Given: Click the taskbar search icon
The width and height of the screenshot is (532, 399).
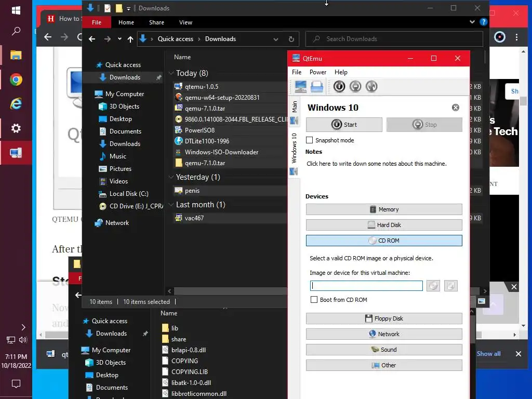Looking at the screenshot, I should tap(16, 31).
